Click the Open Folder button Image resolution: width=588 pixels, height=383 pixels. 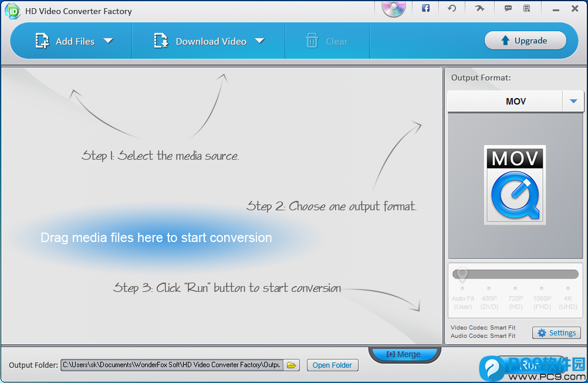pos(332,365)
